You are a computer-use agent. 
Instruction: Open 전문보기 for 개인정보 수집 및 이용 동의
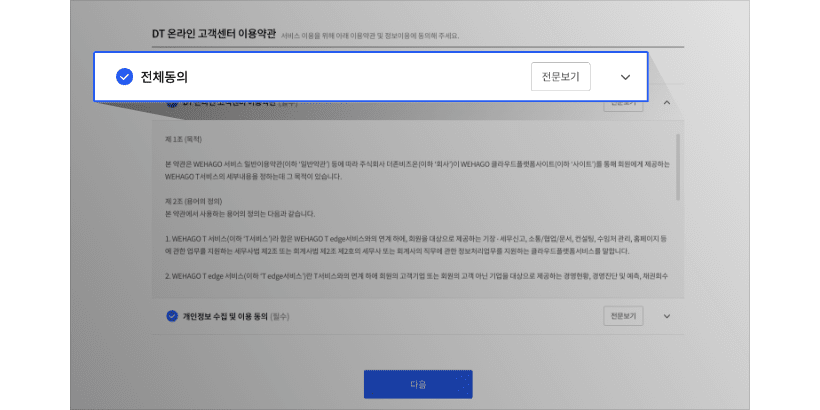pos(623,316)
